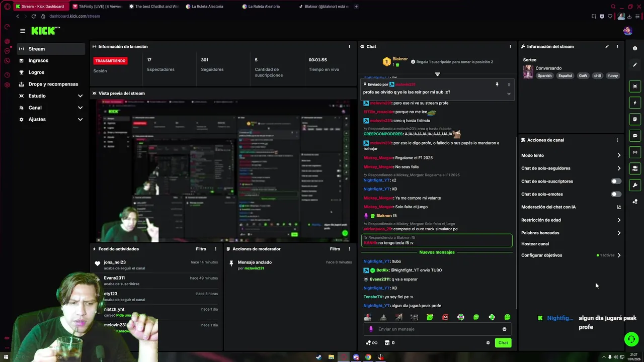Open Moderación del chat con IA link
This screenshot has height=362, width=644.
(571, 207)
